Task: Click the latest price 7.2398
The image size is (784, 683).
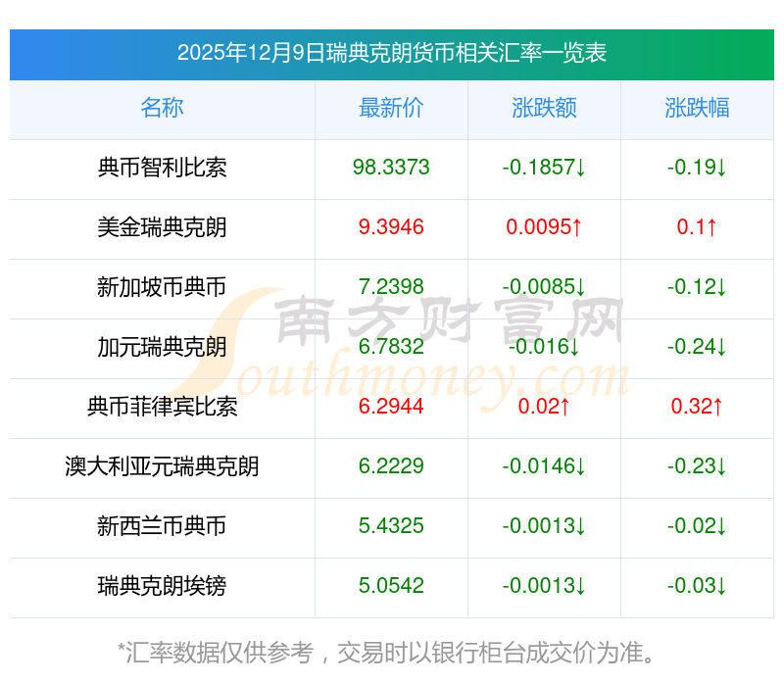Action: tap(391, 287)
